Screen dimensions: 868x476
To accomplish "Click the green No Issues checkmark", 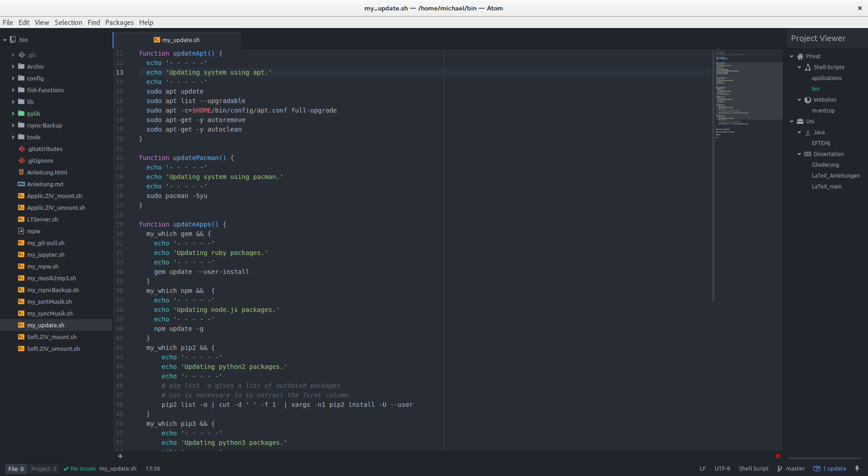I will 66,469.
